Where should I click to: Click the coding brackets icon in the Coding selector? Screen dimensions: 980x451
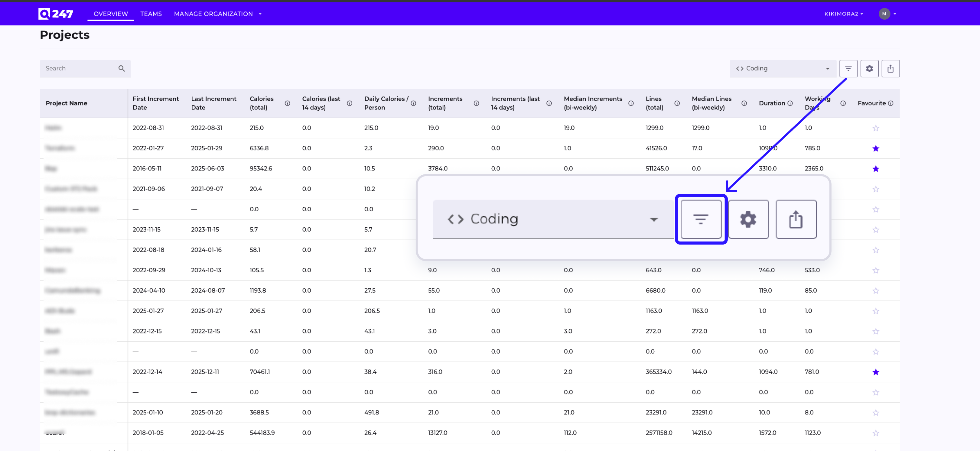click(740, 68)
